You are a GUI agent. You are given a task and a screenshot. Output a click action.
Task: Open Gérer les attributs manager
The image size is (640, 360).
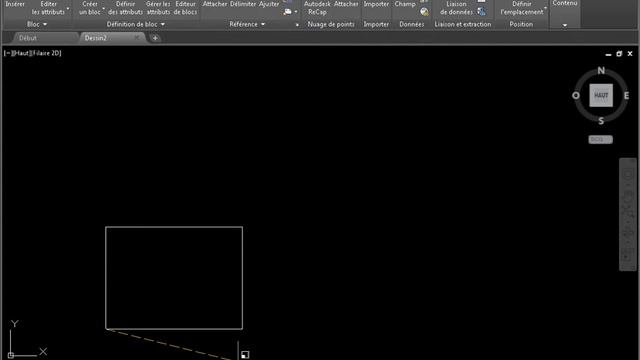click(158, 8)
